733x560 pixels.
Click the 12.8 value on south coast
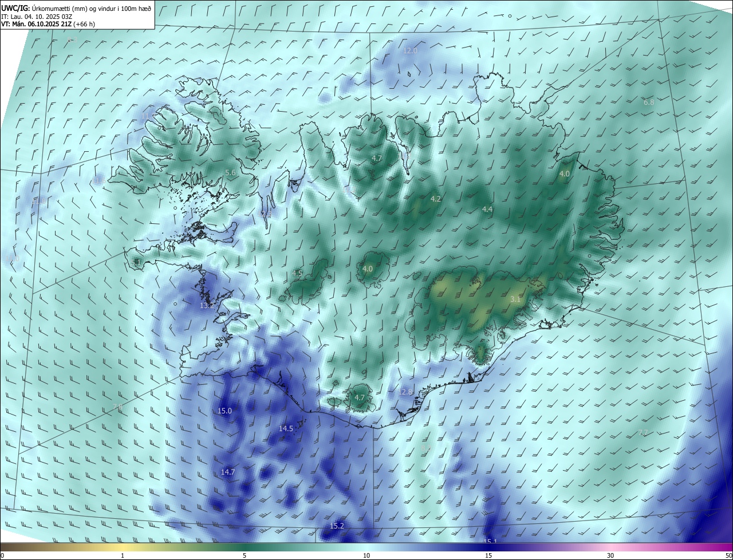point(405,392)
